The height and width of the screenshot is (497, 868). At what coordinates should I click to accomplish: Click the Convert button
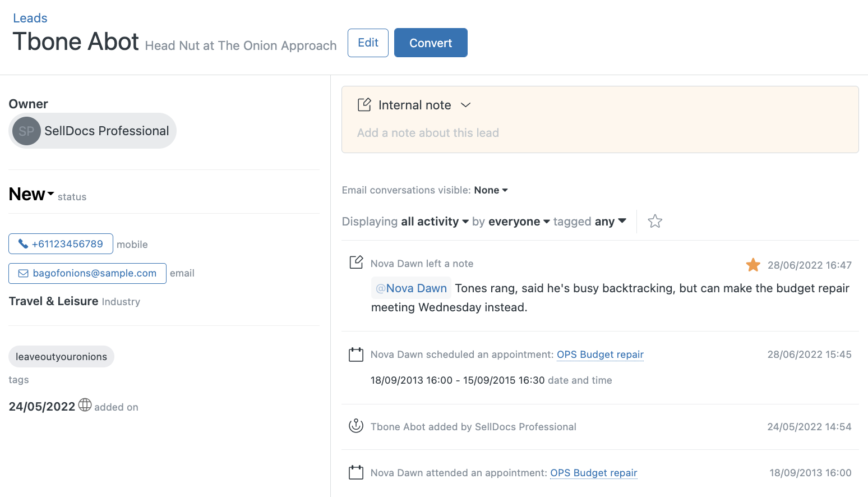coord(431,42)
